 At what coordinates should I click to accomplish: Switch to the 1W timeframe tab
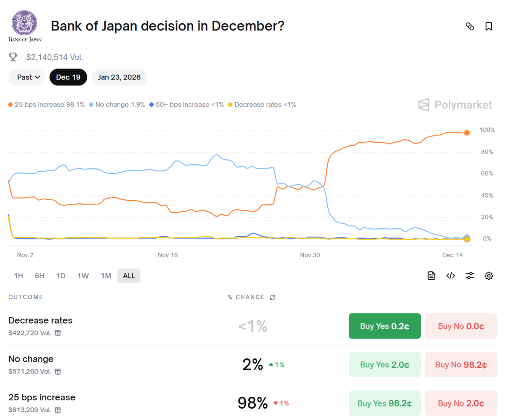[x=83, y=276]
